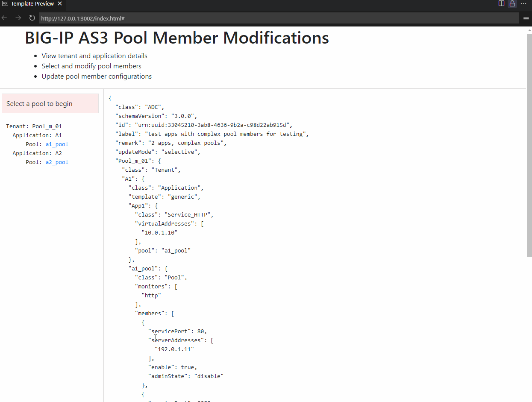Click the "class": "Pool" line
Image resolution: width=532 pixels, height=402 pixels.
pos(161,278)
